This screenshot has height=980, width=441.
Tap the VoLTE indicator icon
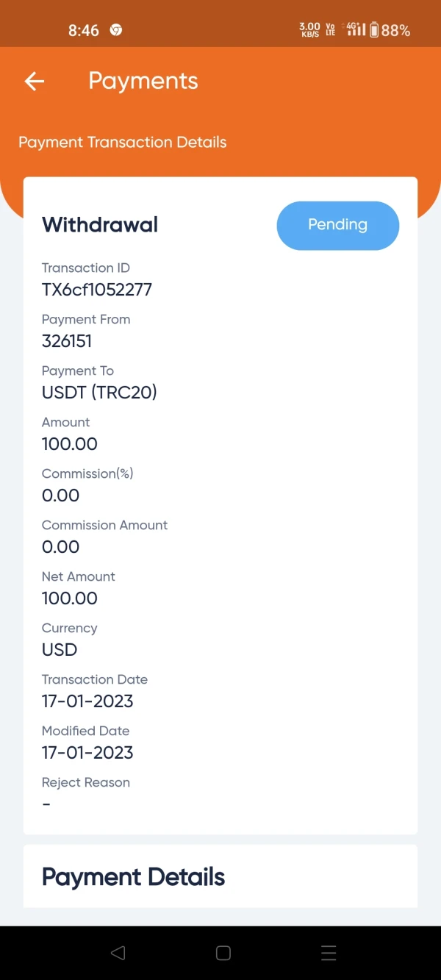330,29
